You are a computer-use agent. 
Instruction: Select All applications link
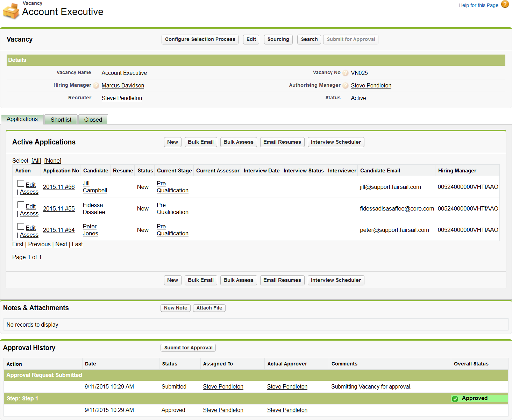[36, 161]
